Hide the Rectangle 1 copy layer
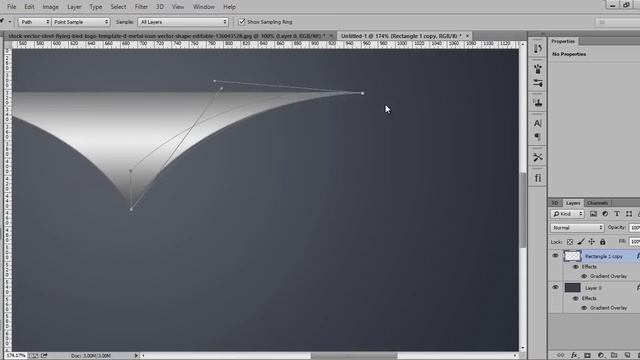Screen dimensions: 640x360 tap(555, 256)
